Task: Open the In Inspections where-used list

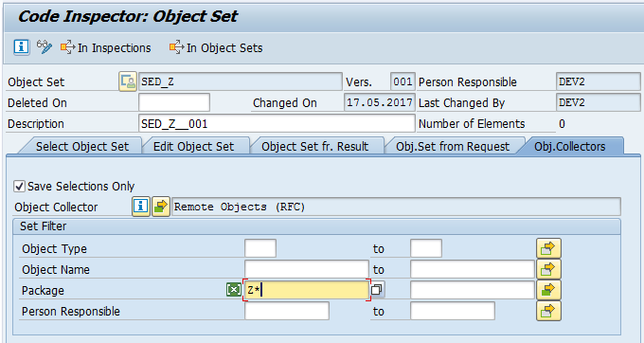Action: pos(105,47)
